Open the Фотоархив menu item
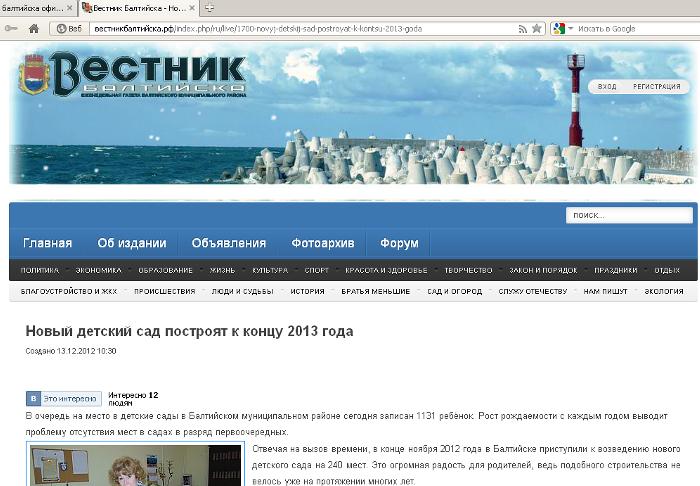700x486 pixels. pyautogui.click(x=316, y=243)
